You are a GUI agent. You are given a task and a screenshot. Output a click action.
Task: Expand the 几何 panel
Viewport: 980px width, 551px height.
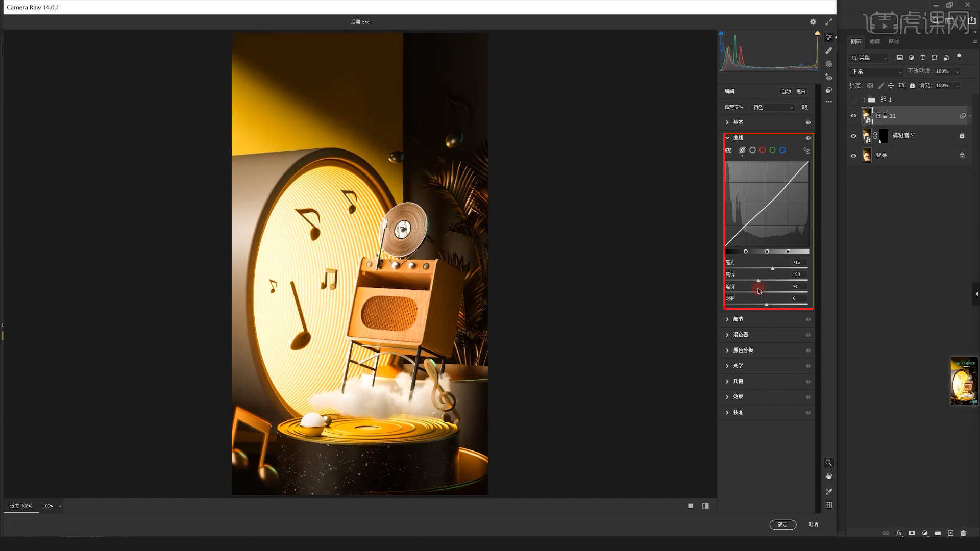point(727,382)
